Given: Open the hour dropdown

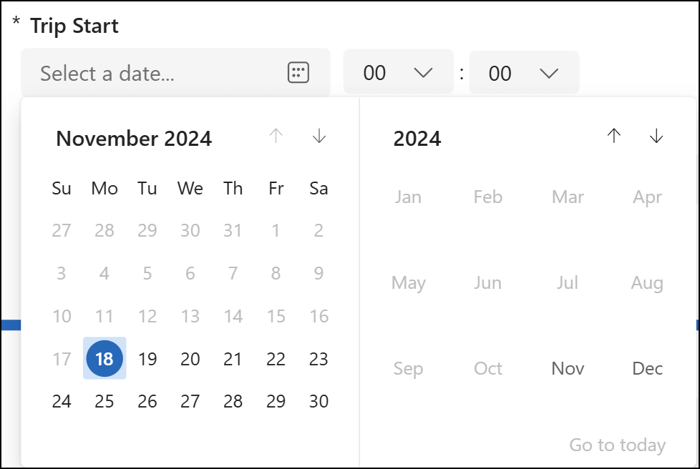Looking at the screenshot, I should (398, 73).
